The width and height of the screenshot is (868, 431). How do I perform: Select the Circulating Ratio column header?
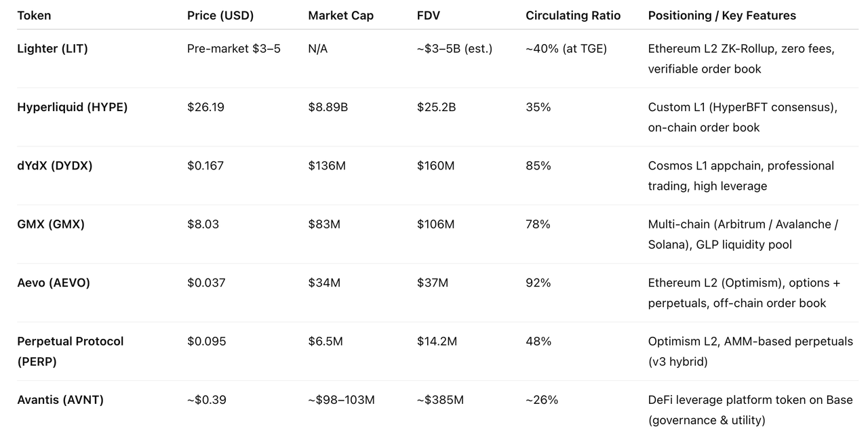573,16
